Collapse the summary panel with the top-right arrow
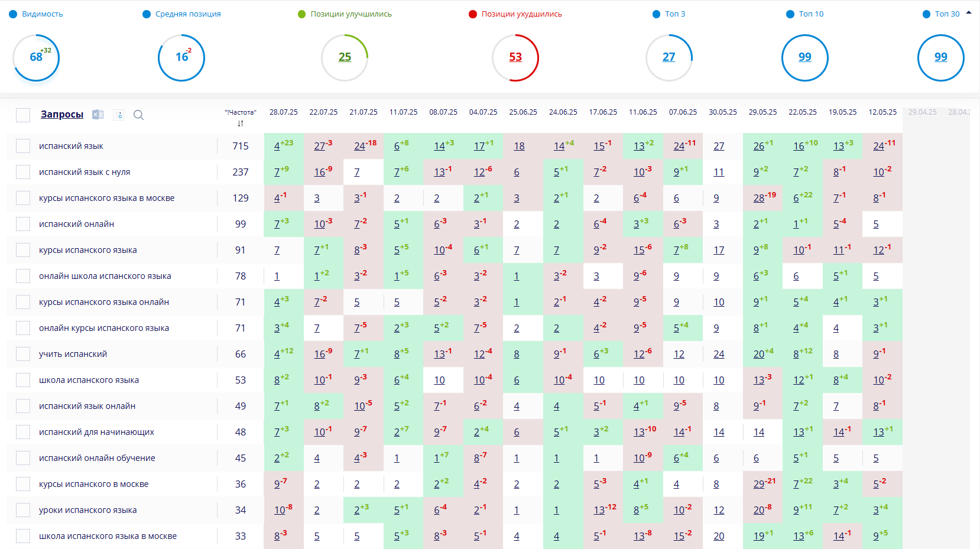This screenshot has width=980, height=549. coord(968,12)
